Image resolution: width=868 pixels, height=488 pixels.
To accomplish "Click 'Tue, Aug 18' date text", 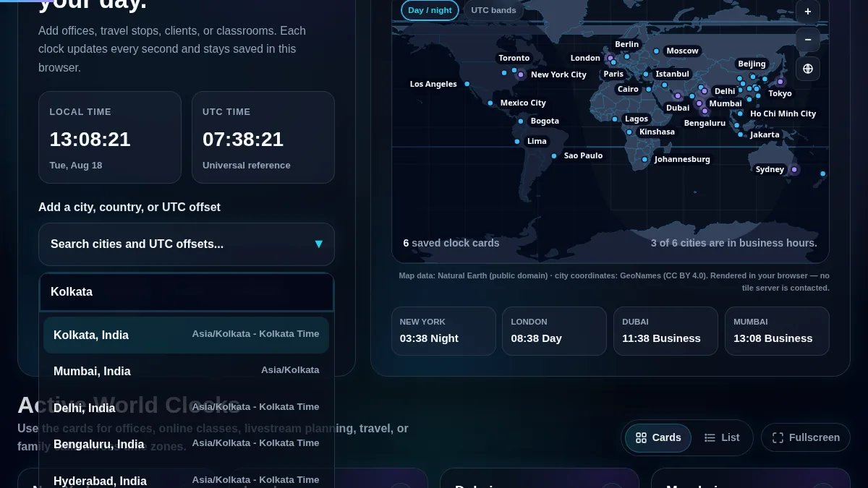I will click(76, 166).
